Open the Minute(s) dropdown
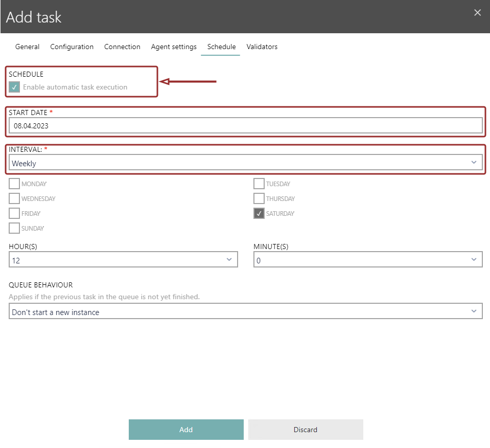490x448 pixels. pyautogui.click(x=368, y=260)
